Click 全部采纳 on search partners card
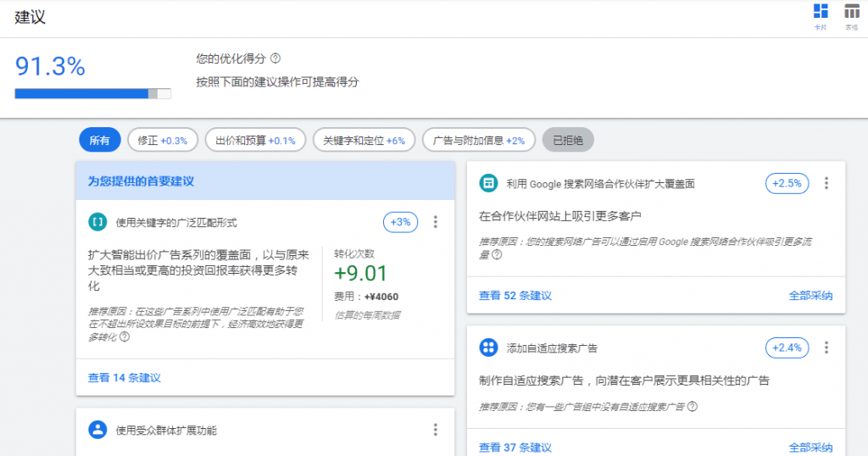Screen dimensions: 868x456 pyautogui.click(x=810, y=296)
